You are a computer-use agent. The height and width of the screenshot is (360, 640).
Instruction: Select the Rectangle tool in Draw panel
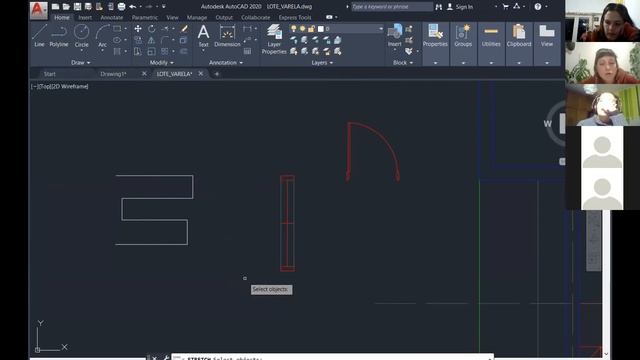click(x=117, y=29)
